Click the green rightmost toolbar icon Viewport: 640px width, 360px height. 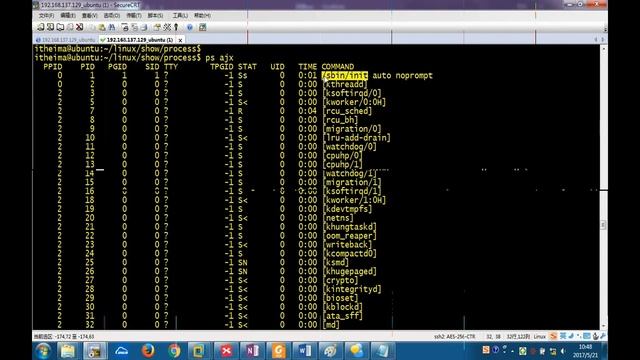coord(202,27)
